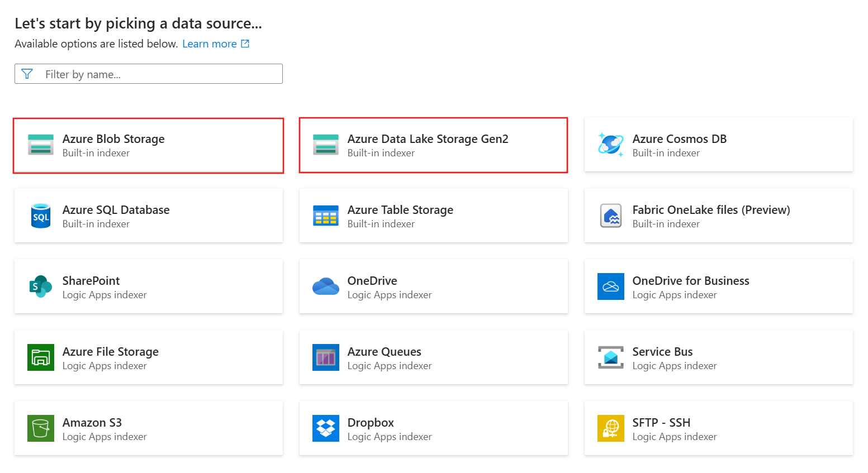Click the Azure Cosmos DB planet icon
The height and width of the screenshot is (473, 868).
click(610, 145)
